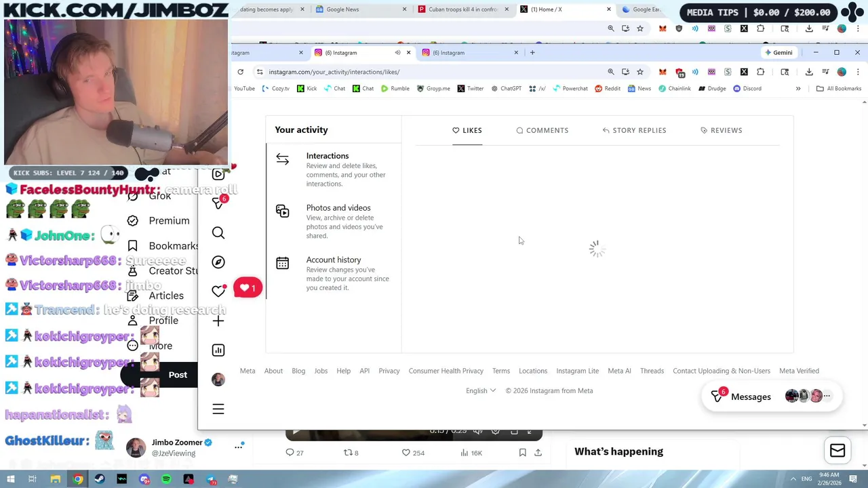Open All Bookmarks folder
The height and width of the screenshot is (488, 868).
(x=839, y=89)
